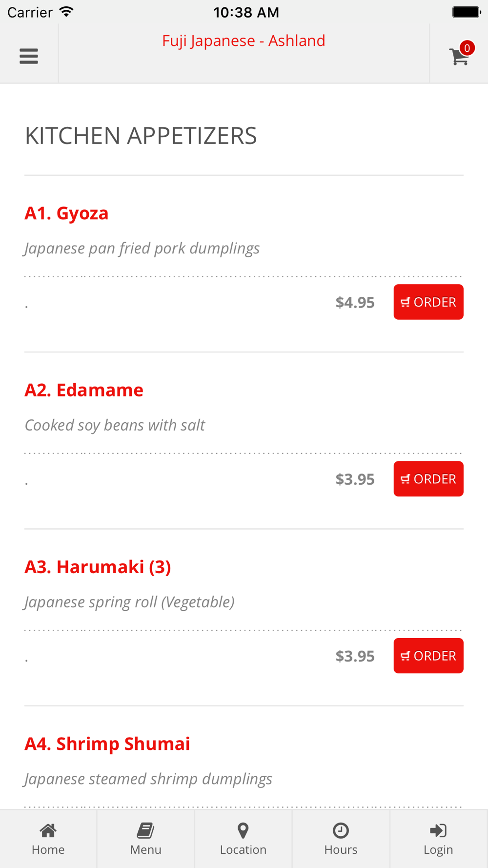Open the shopping cart
The height and width of the screenshot is (868, 488).
click(x=459, y=57)
